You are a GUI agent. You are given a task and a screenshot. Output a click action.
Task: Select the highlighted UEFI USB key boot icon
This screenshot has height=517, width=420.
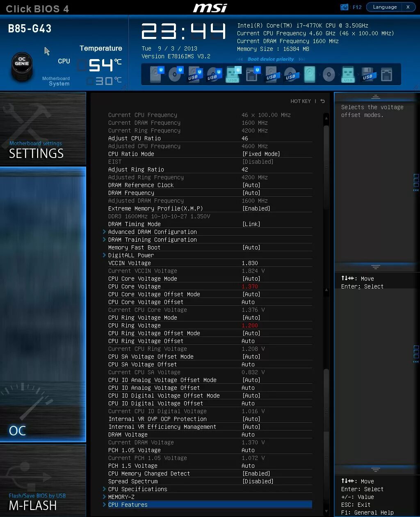pyautogui.click(x=233, y=75)
